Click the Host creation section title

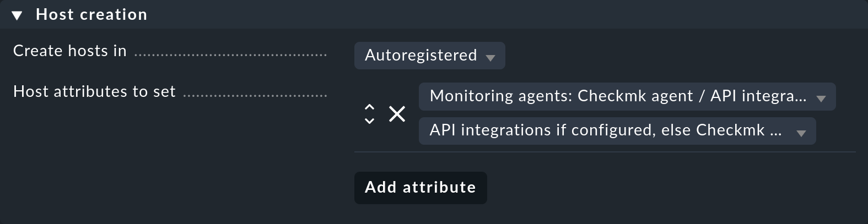[x=91, y=14]
